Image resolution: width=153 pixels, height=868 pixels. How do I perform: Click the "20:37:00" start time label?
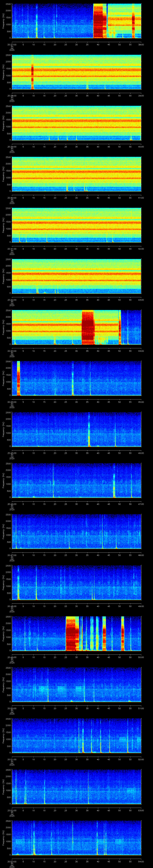(x=12, y=44)
